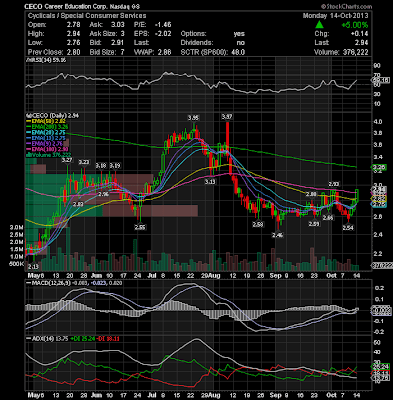The height and width of the screenshot is (400, 393).
Task: Click the Bid price 2.91
Action: tap(118, 43)
